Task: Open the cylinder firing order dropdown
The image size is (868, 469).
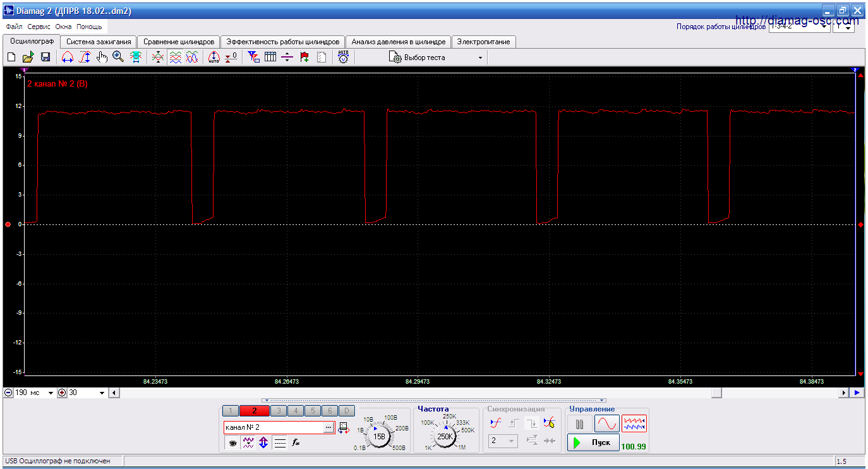Action: coord(799,27)
